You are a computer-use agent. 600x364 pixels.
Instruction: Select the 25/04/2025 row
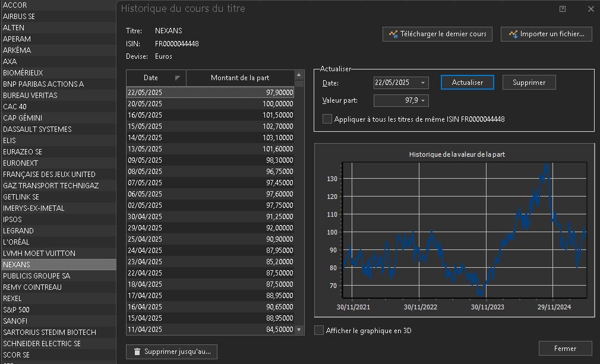click(x=210, y=239)
